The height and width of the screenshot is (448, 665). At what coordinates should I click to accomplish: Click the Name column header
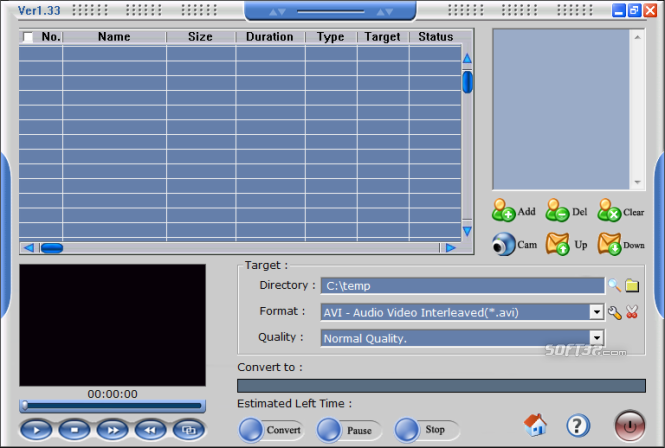coord(114,37)
